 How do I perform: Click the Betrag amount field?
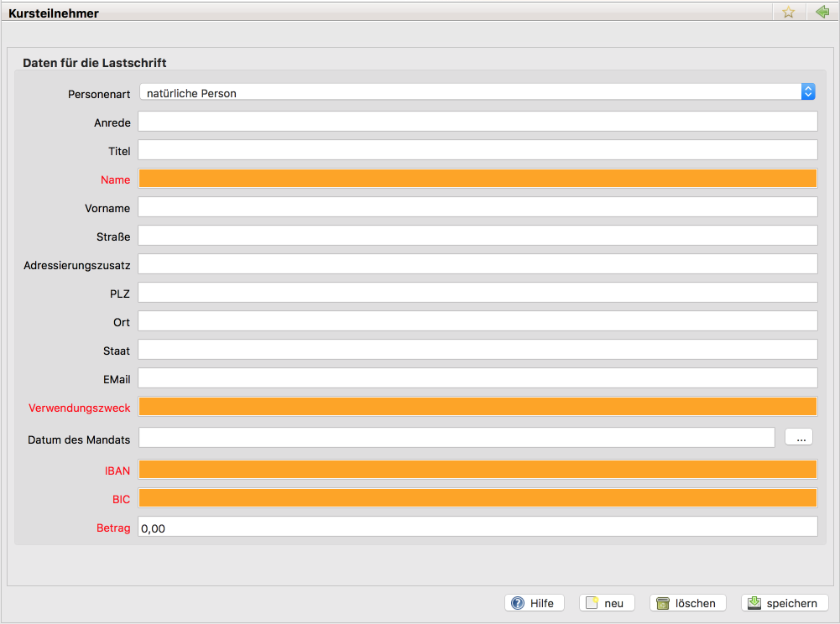coord(477,527)
